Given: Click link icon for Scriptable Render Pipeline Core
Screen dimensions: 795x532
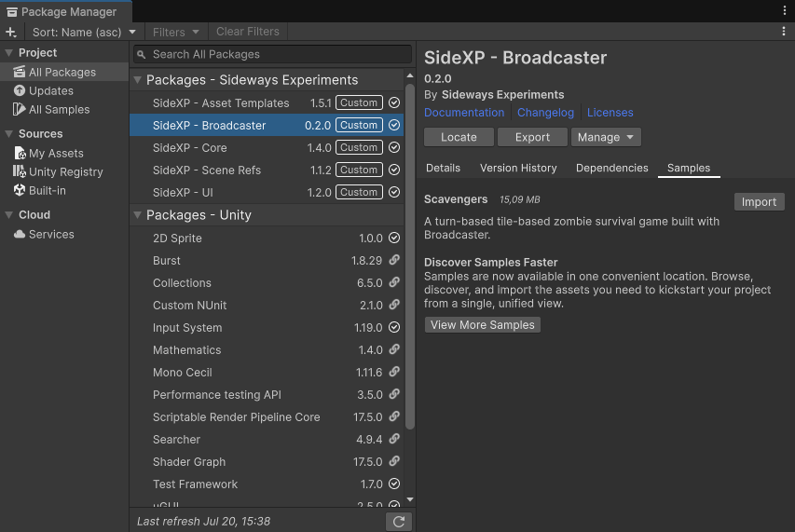Looking at the screenshot, I should [x=394, y=416].
